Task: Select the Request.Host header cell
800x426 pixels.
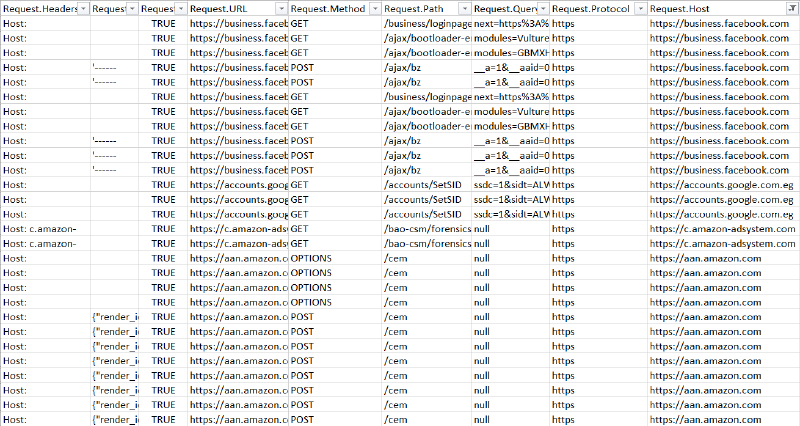Action: (723, 9)
